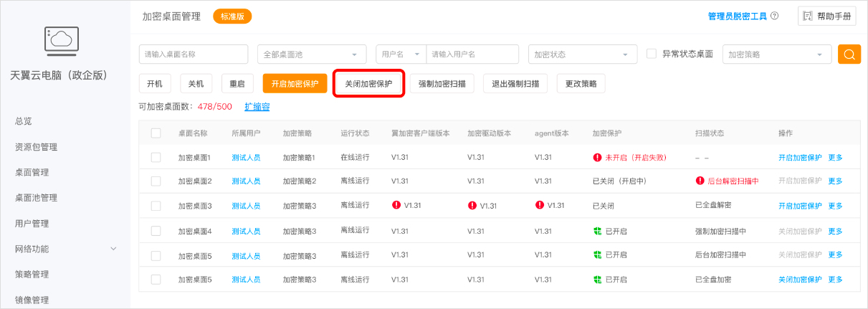Click the 请输入桌面名称 input field

point(193,54)
